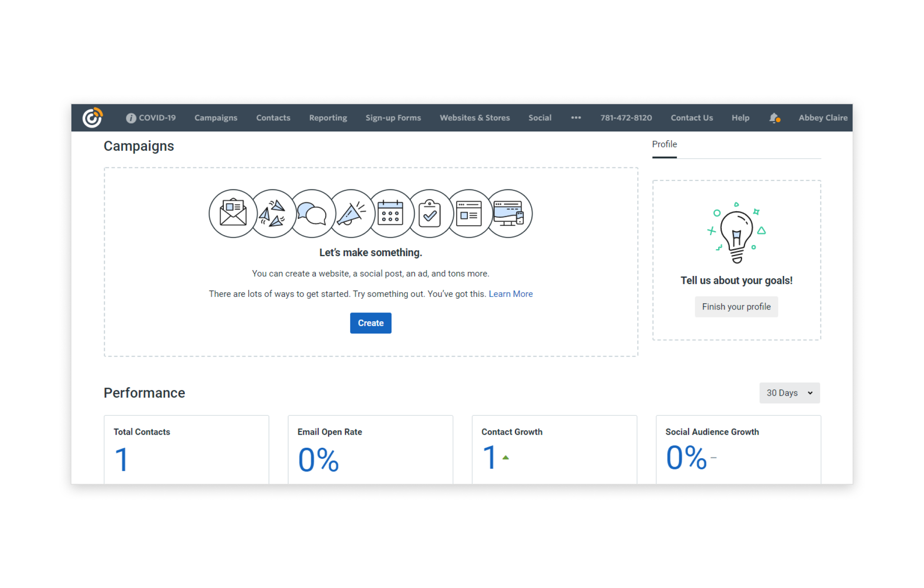Select Sign-up Forms in the navbar
924x588 pixels.
tap(393, 118)
